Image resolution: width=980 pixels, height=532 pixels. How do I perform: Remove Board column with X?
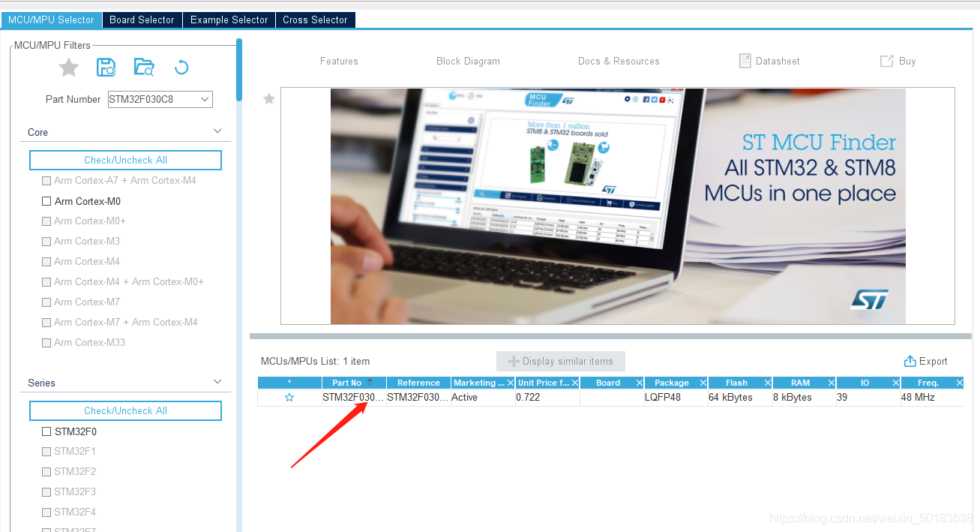(640, 383)
